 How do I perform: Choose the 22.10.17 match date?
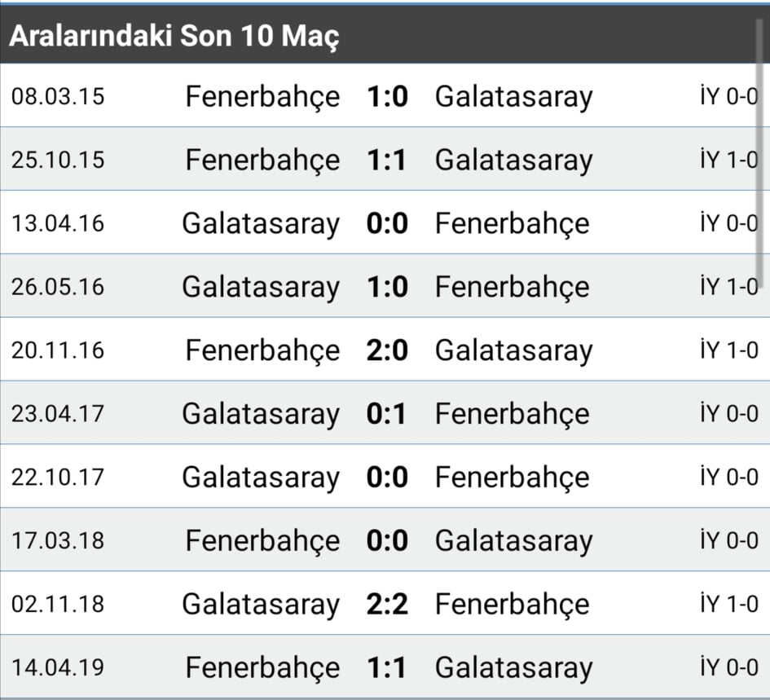click(58, 477)
